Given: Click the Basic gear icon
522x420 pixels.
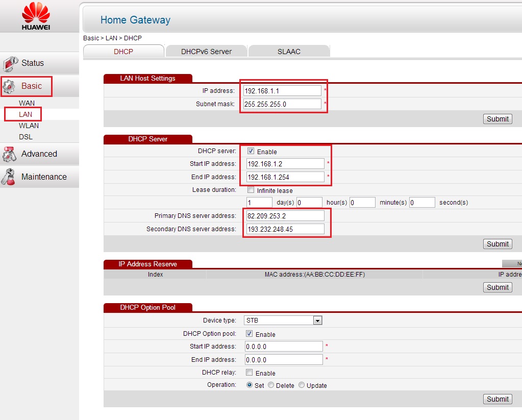Looking at the screenshot, I should coord(10,87).
